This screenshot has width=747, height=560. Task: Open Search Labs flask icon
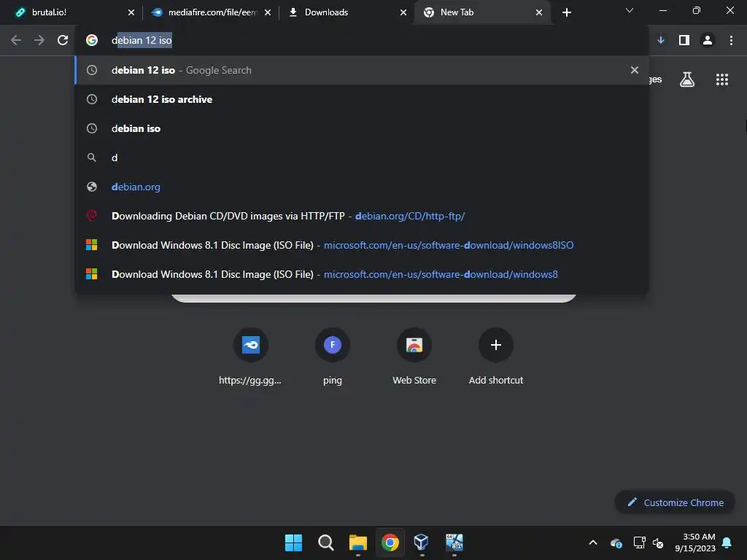click(687, 79)
